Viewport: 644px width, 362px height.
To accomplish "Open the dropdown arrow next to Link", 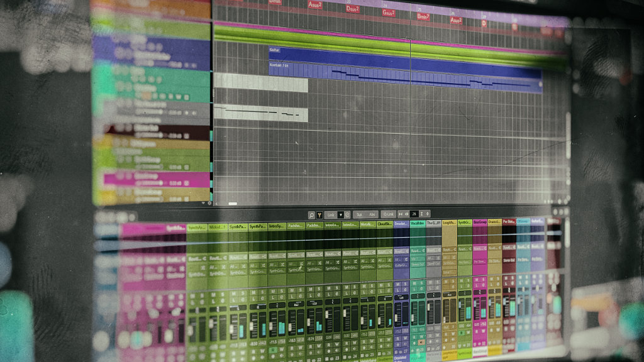I will [x=340, y=215].
